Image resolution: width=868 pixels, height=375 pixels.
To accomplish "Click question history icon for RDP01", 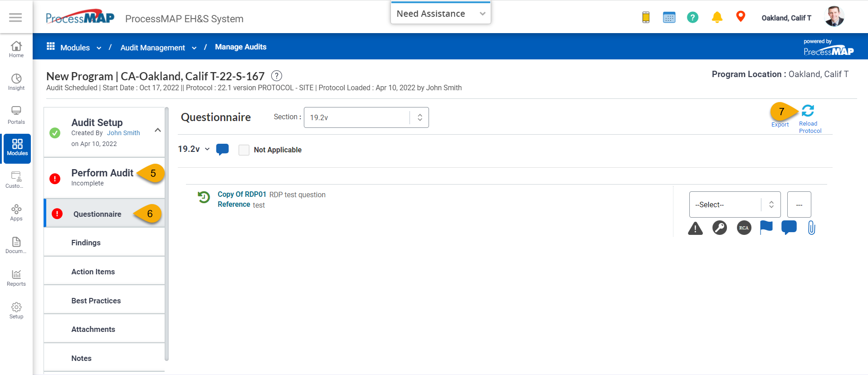I will pos(204,197).
